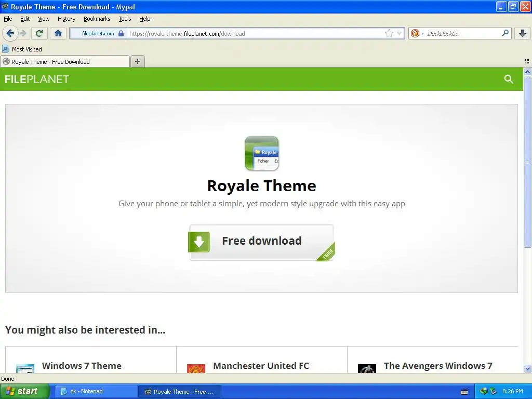
Task: Click the fileplanet.com site identity label
Action: coord(98,33)
